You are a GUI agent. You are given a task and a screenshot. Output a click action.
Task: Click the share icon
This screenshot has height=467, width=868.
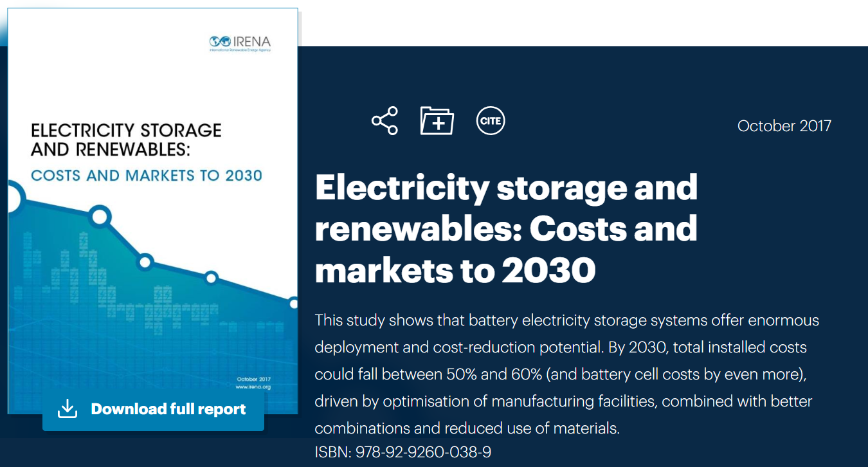384,121
